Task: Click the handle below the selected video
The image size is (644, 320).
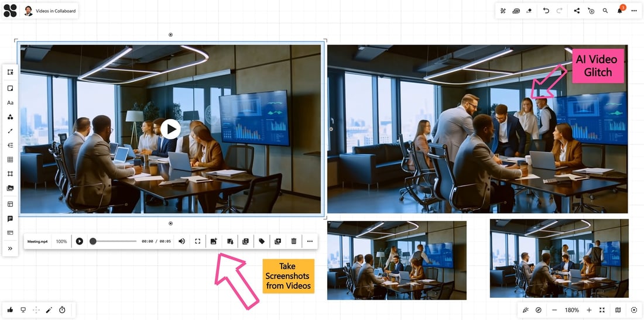Action: coord(170,223)
